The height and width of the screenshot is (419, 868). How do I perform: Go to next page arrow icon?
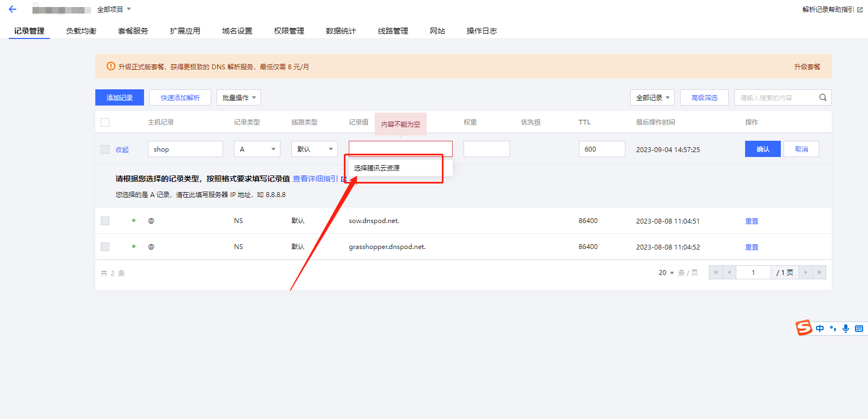coord(806,272)
